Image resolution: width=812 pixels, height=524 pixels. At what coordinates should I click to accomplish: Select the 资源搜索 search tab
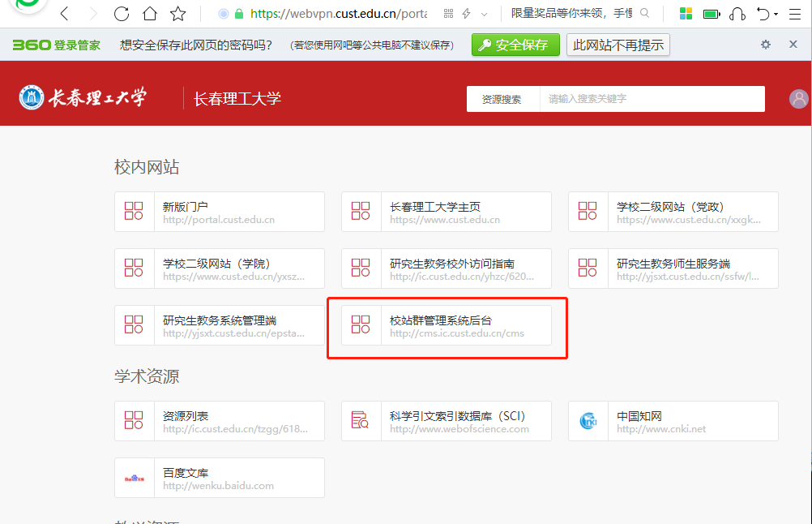point(502,99)
